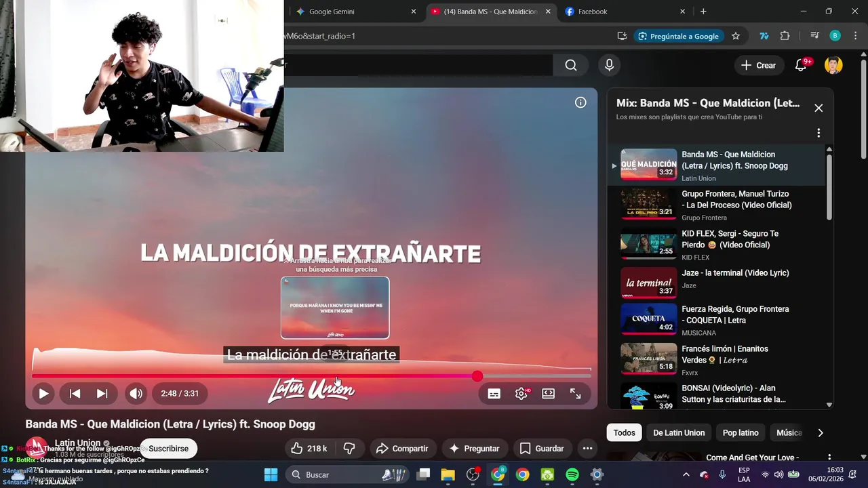Click the Compartir share button
The height and width of the screenshot is (488, 868).
coord(402,448)
